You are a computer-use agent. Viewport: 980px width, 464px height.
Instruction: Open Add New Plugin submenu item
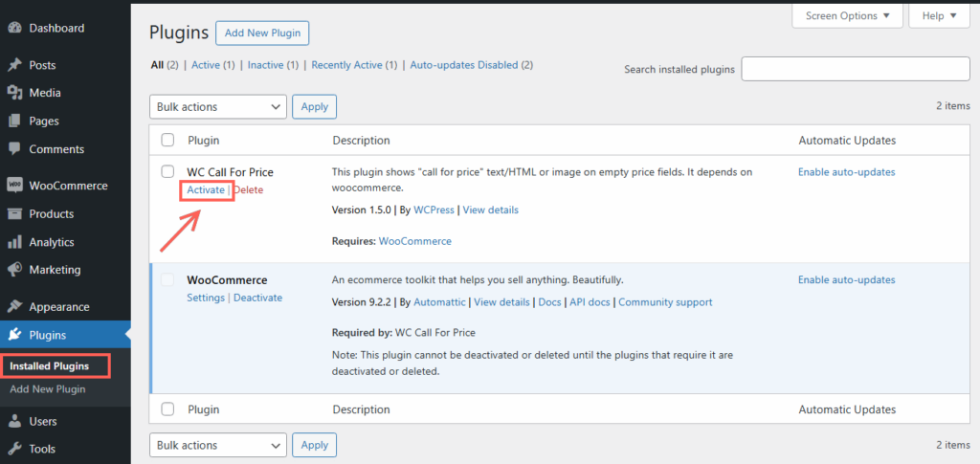[x=48, y=389]
